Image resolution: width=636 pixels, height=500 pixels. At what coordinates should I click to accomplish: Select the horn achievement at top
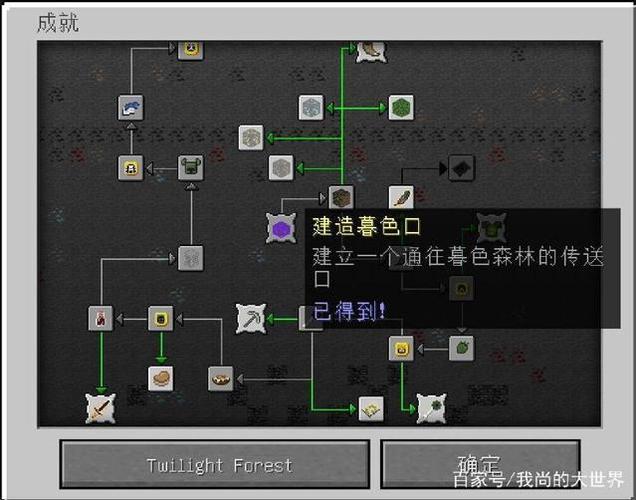coord(371,51)
